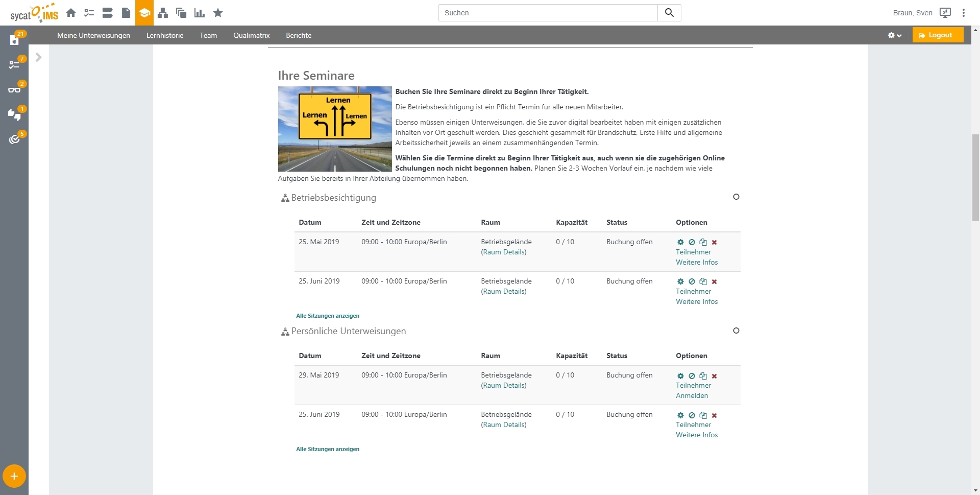980x495 pixels.
Task: Open the Lernhistorie menu item
Action: pos(165,35)
